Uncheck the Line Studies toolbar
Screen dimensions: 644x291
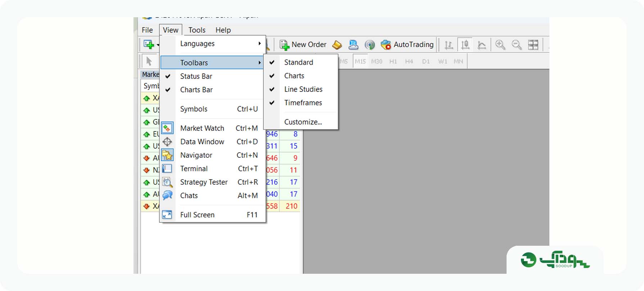coord(301,89)
